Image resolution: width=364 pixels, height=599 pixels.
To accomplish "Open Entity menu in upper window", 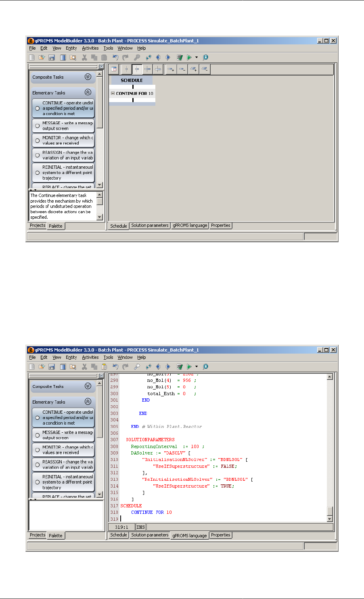I will [71, 48].
